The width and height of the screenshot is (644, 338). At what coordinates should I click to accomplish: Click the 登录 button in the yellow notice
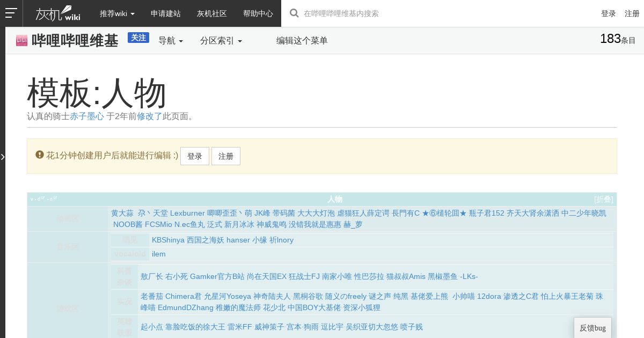click(x=195, y=156)
